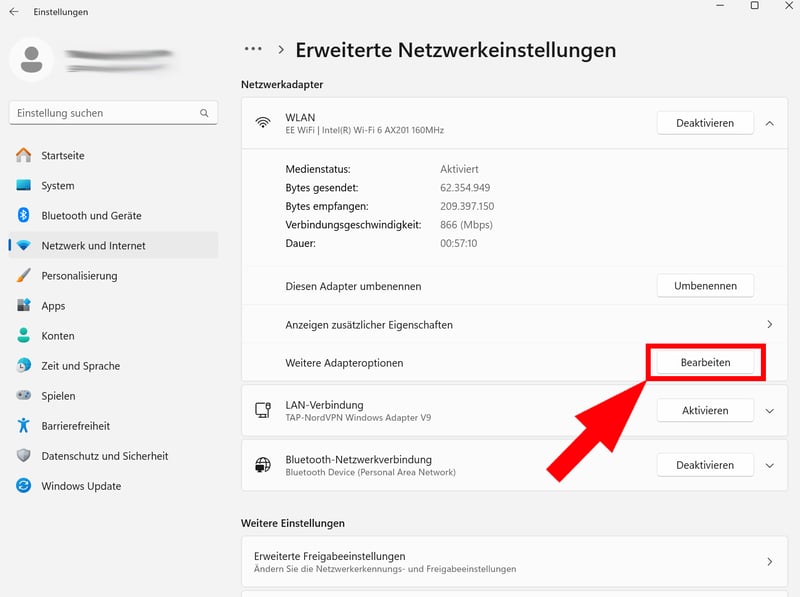The image size is (800, 597).
Task: Open Apps settings
Action: click(113, 305)
